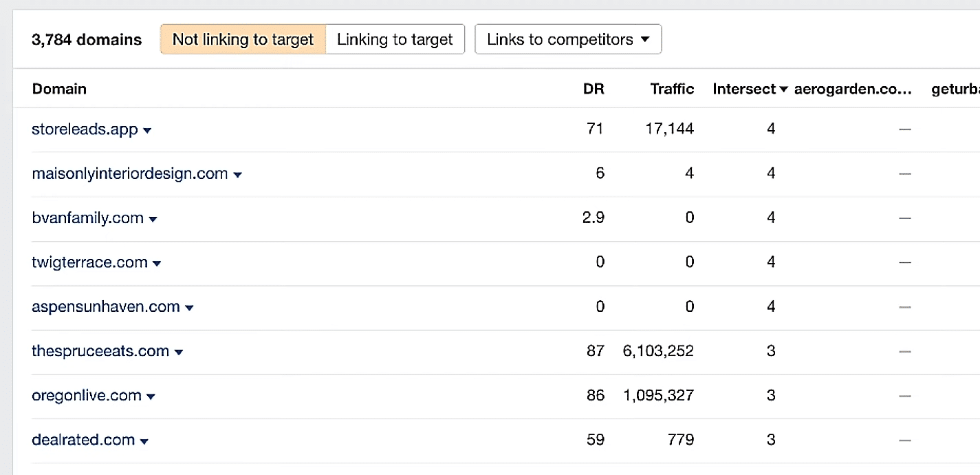Image resolution: width=980 pixels, height=475 pixels.
Task: Open the thespruceeats.com domain link
Action: pyautogui.click(x=100, y=351)
